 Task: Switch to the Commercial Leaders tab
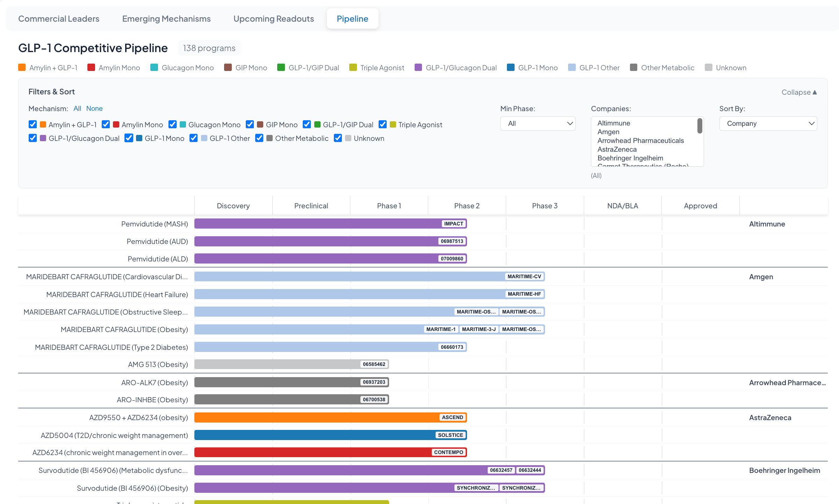point(59,19)
